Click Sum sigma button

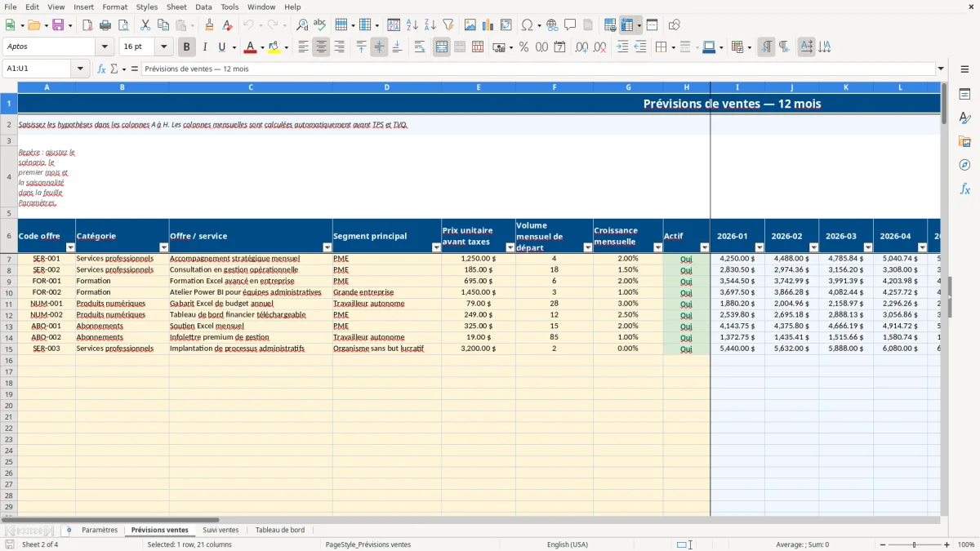114,69
